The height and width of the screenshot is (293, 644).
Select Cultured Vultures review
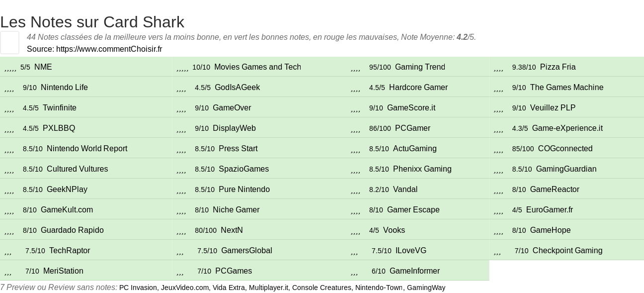click(86, 169)
